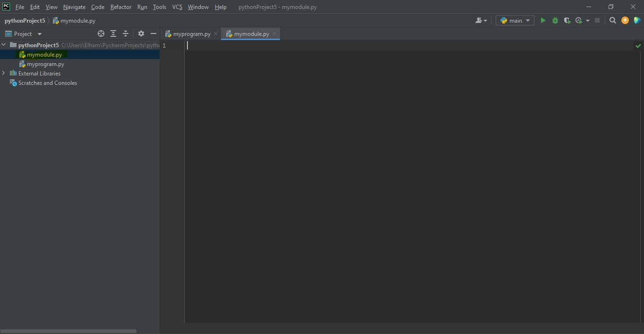Click the Search Everywhere magnifier icon

(x=613, y=21)
